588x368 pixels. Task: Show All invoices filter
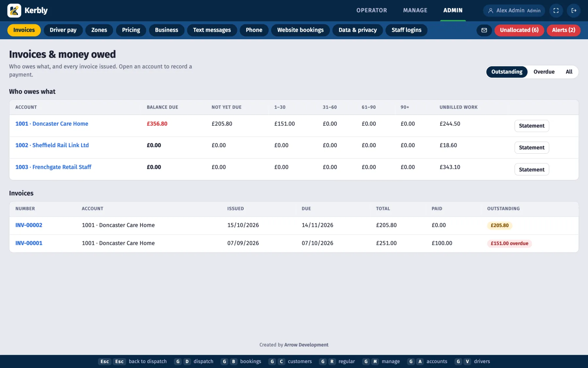(x=569, y=72)
